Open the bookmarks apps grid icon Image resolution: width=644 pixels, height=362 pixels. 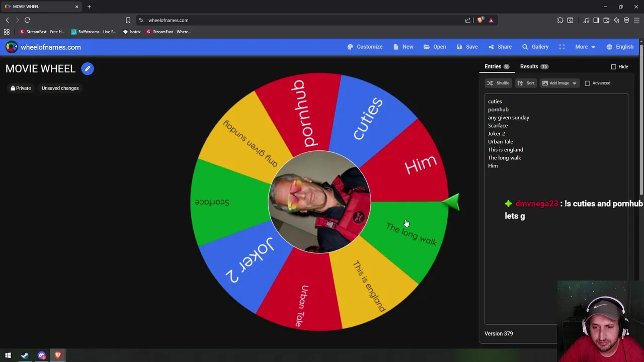[x=7, y=32]
